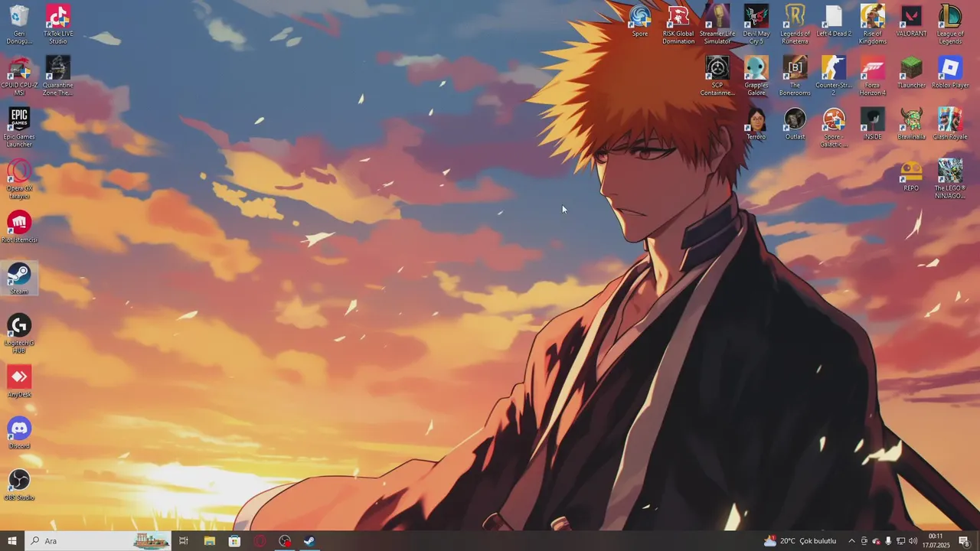Open Microsoft Store from the taskbar

234,541
